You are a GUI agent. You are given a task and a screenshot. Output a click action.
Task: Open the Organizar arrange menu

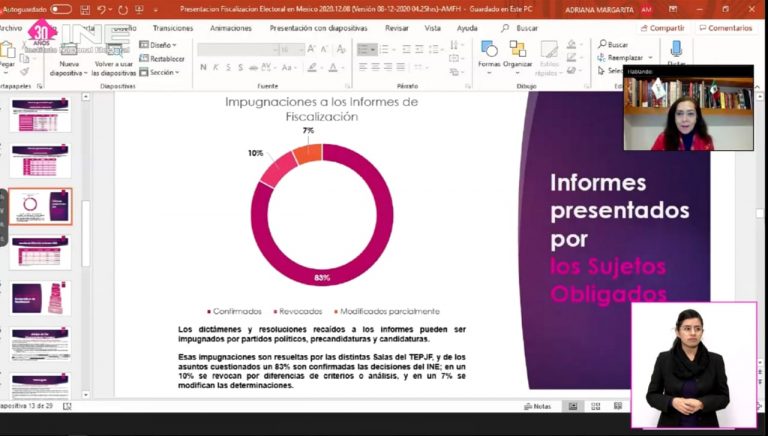pyautogui.click(x=518, y=54)
